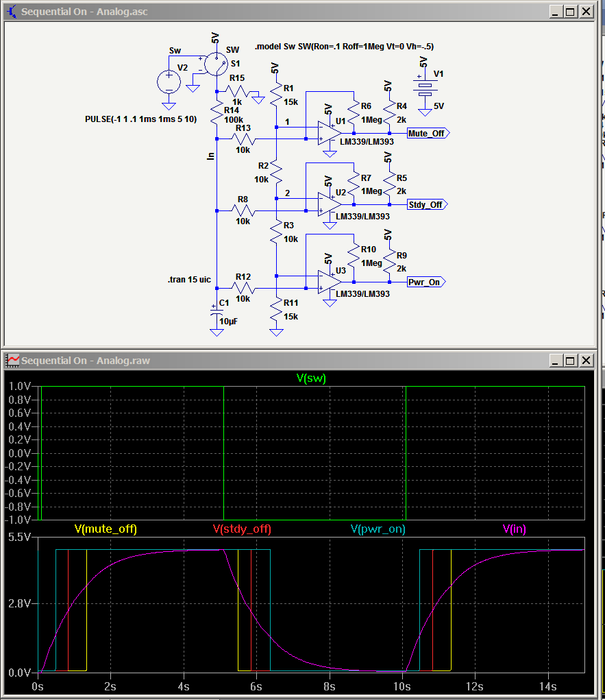Click the 10µF capacitor value

[x=228, y=322]
